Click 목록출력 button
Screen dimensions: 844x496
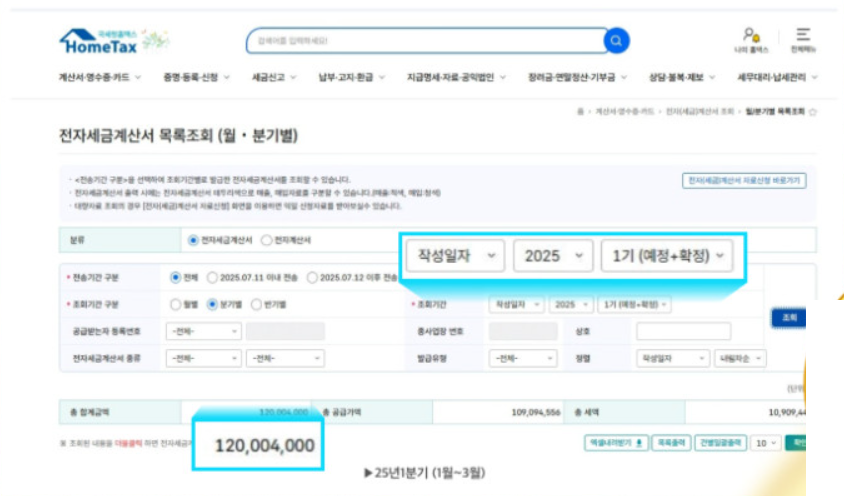[x=671, y=443]
